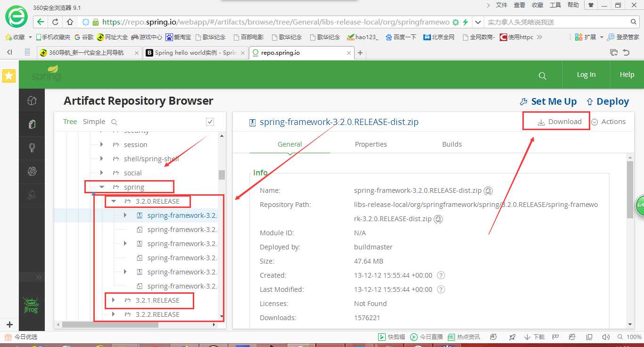
Task: Open the 谷歌 bookmark
Action: 83,37
